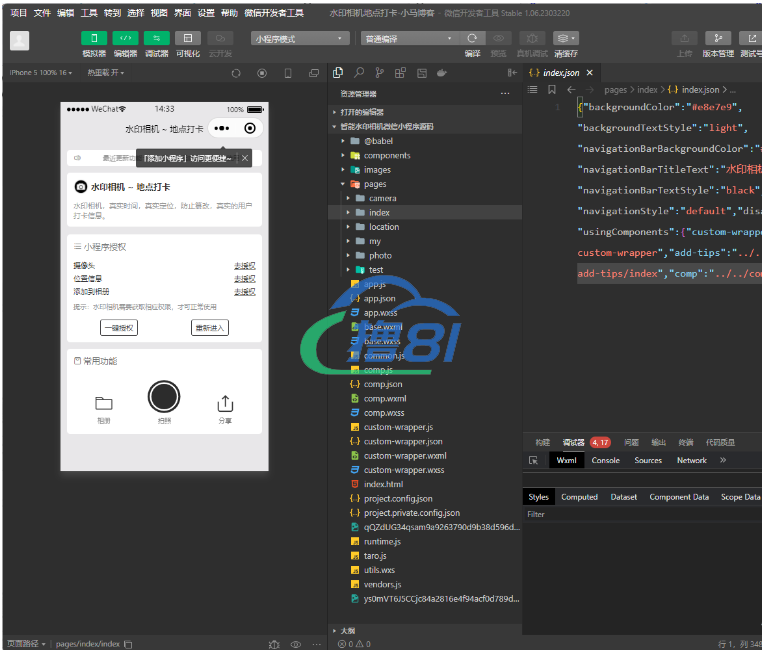Open custom-wrapper.js file
The width and height of the screenshot is (762, 650).
(425, 427)
